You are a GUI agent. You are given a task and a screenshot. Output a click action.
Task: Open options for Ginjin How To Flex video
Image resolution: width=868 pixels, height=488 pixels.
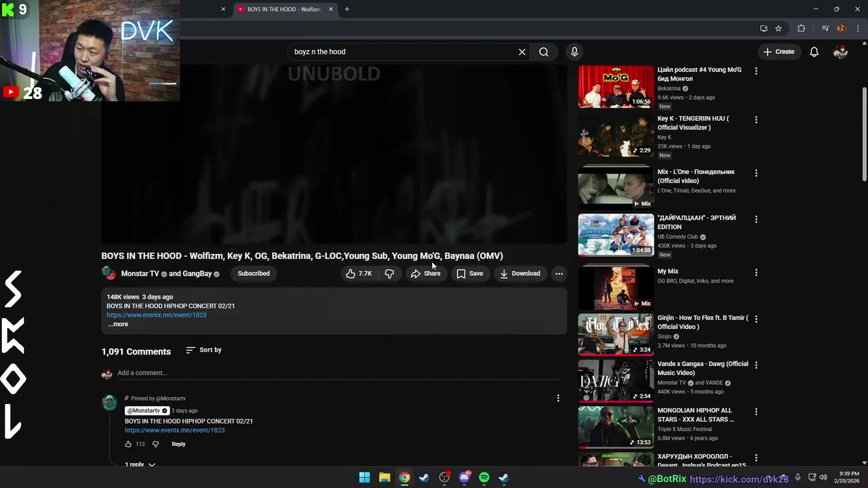click(756, 319)
